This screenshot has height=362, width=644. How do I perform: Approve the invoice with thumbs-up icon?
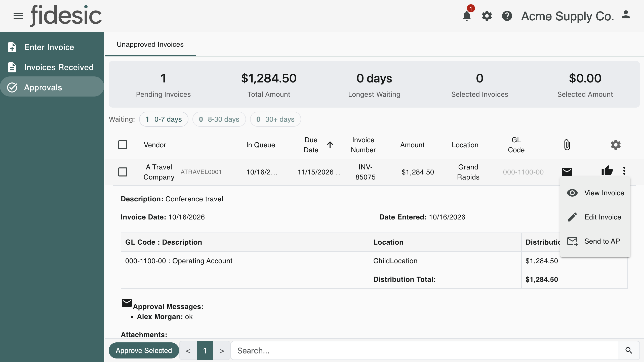coord(607,171)
